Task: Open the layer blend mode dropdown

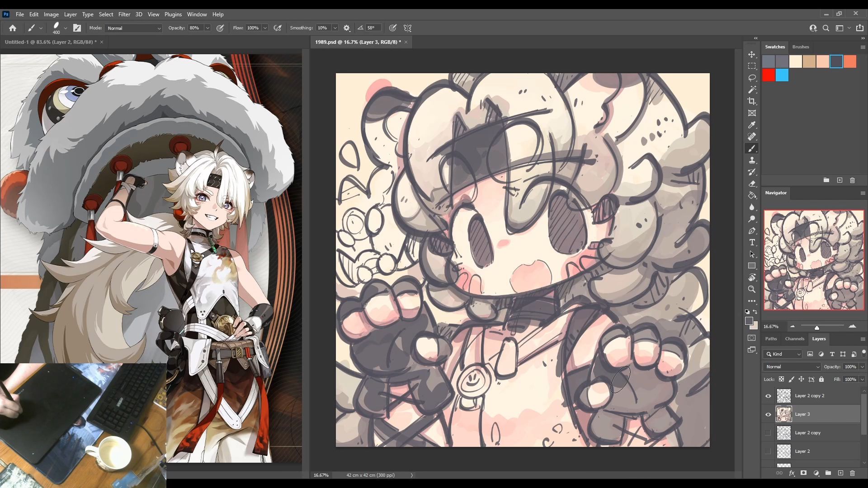Action: click(x=792, y=367)
